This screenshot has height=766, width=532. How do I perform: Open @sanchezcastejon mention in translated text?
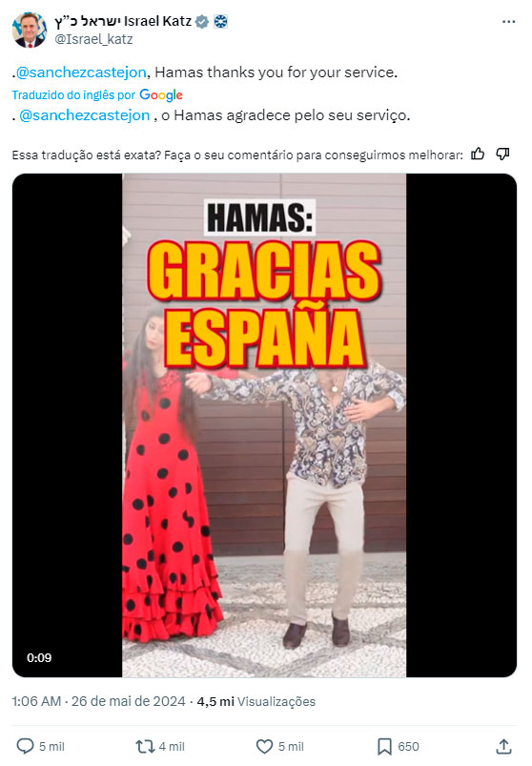click(x=85, y=115)
